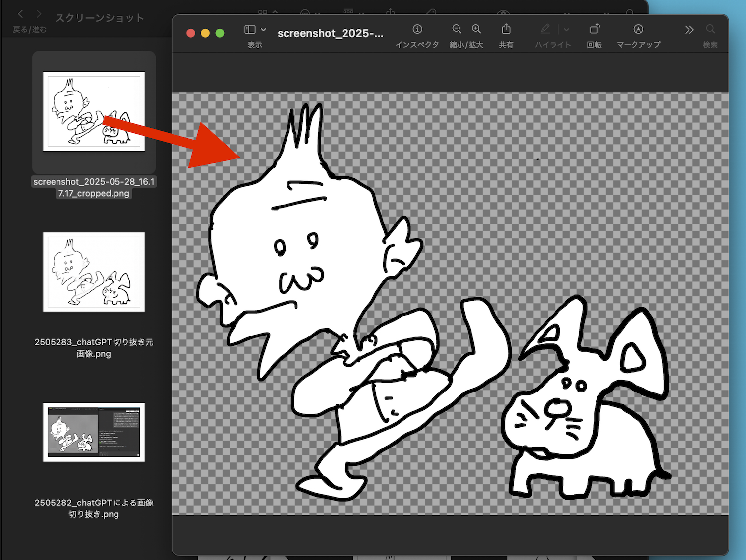
Task: Click the zoom out magnifier
Action: [457, 29]
